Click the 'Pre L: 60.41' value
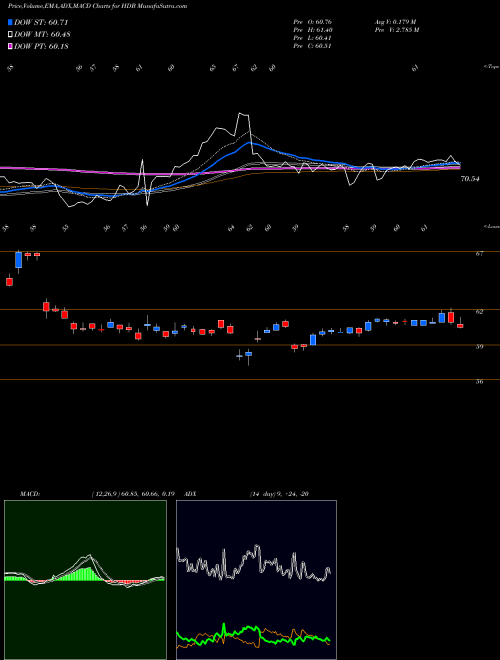Image resolution: width=500 pixels, height=660 pixels. [x=313, y=38]
